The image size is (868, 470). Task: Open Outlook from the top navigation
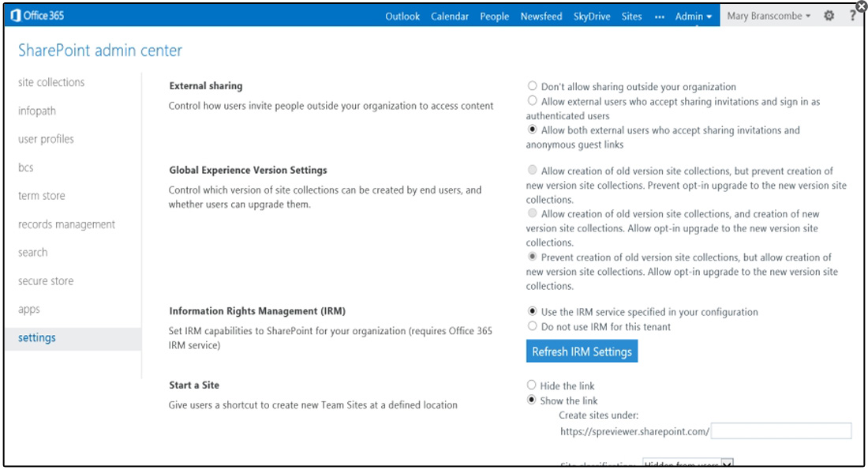[402, 16]
